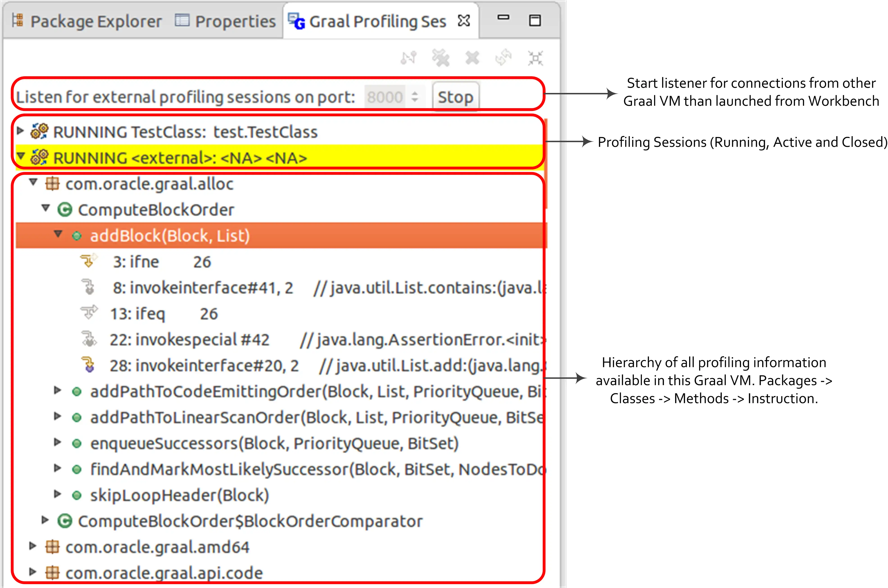Click the remove-all sessions double-X toolbar icon

(x=440, y=58)
